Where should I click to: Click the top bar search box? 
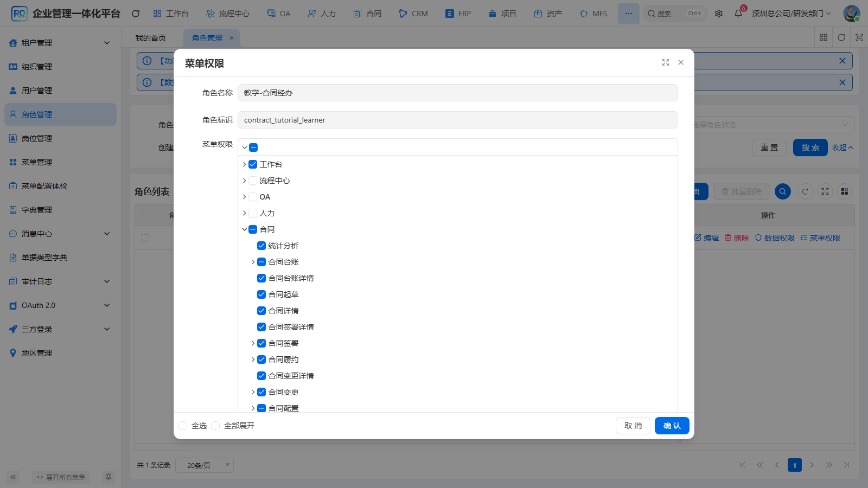675,14
